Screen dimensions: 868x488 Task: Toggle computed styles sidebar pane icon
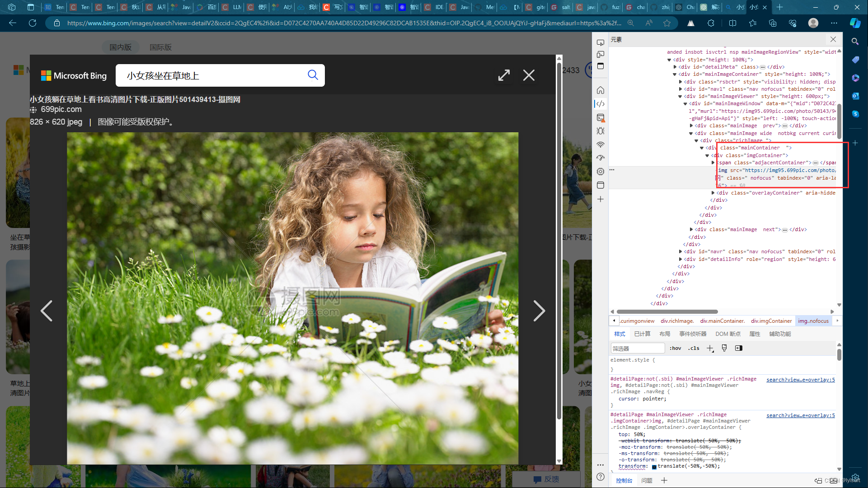click(739, 348)
